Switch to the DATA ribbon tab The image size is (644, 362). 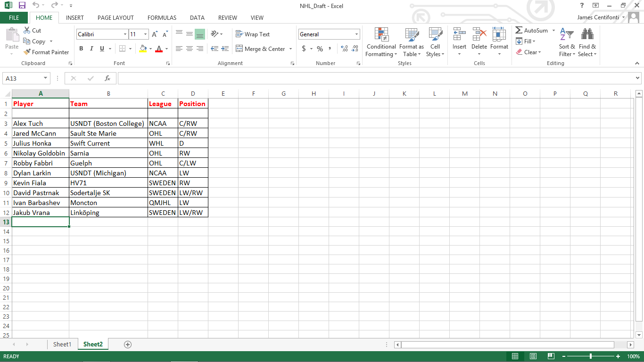[x=197, y=18]
